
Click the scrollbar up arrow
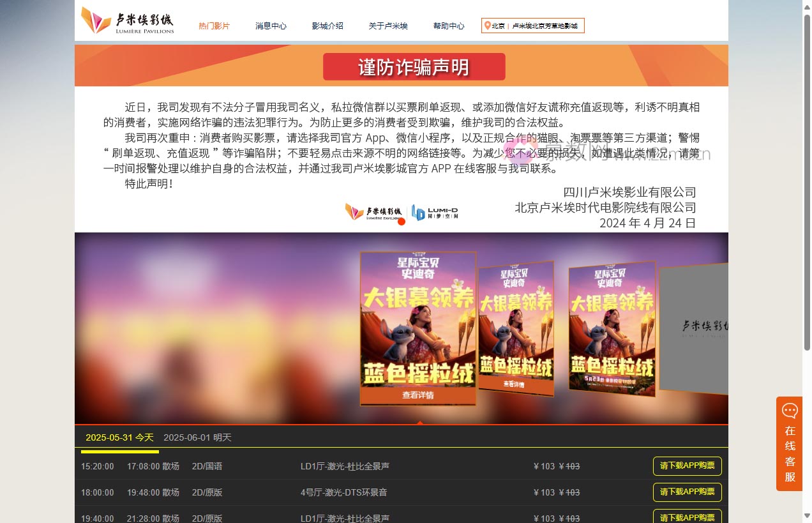(806, 6)
